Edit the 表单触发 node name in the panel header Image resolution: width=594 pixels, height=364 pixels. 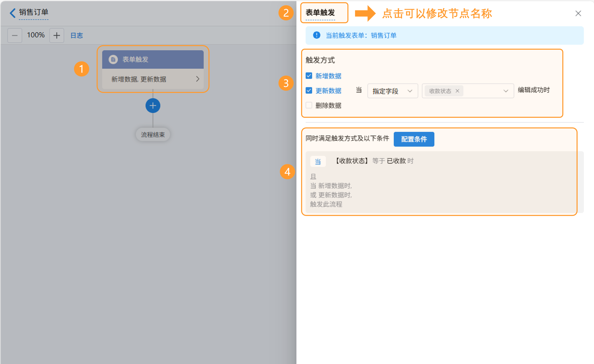click(320, 13)
